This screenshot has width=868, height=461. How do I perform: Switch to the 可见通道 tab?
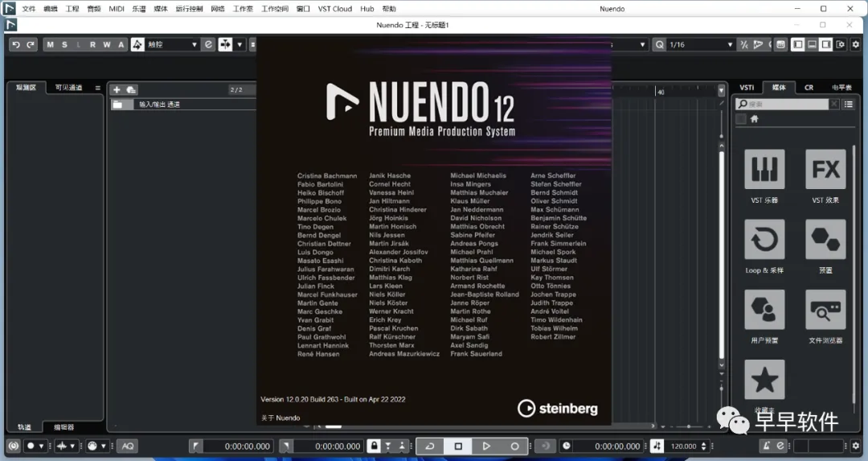tap(68, 88)
